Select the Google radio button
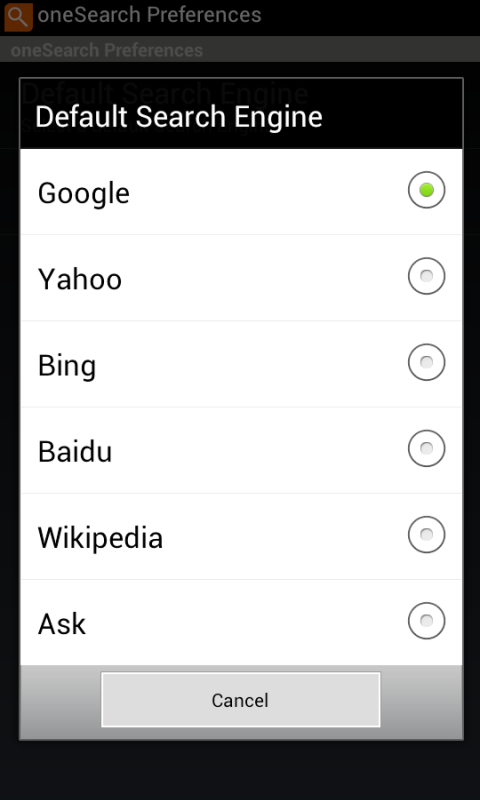The width and height of the screenshot is (480, 800). (x=426, y=190)
